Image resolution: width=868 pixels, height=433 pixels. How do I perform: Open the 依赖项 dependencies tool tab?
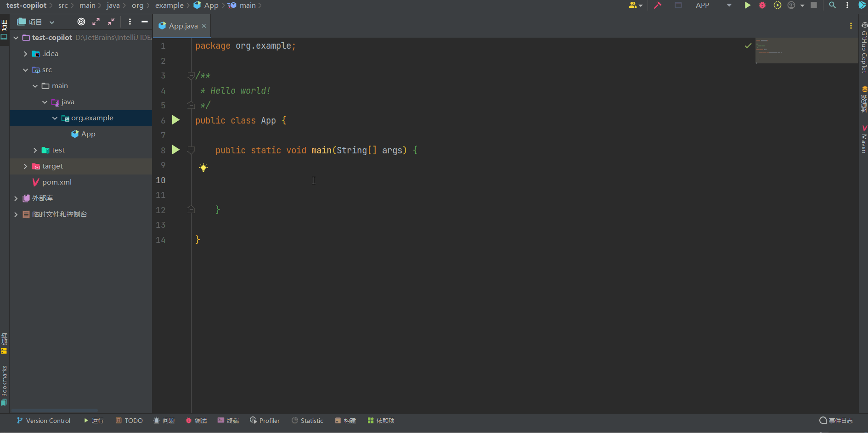point(381,421)
